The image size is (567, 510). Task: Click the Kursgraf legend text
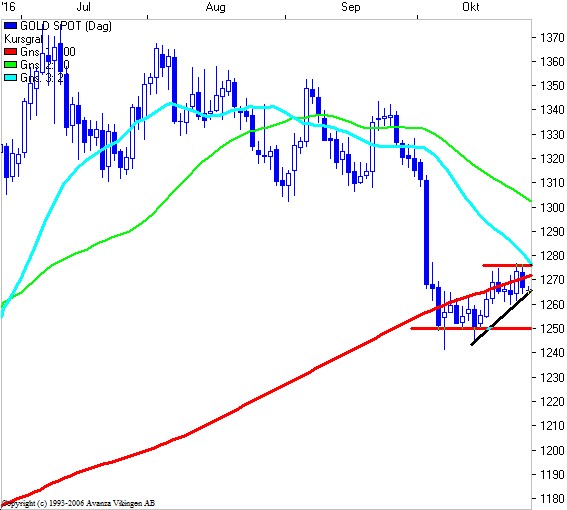[x=24, y=39]
